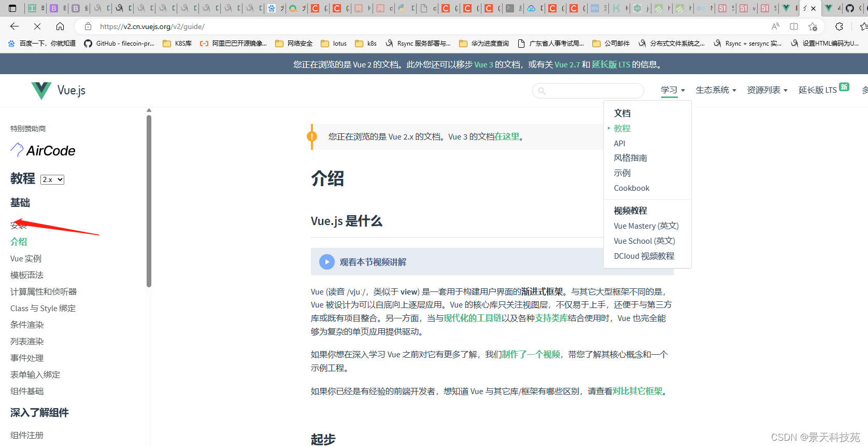Select API in the 学习 menu
Screen dimensions: 868x447
pos(619,143)
